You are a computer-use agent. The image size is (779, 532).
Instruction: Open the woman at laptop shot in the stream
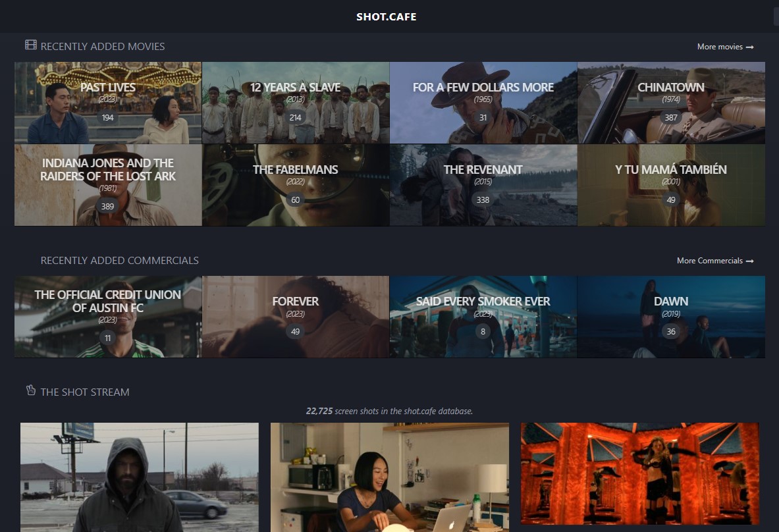click(x=390, y=477)
